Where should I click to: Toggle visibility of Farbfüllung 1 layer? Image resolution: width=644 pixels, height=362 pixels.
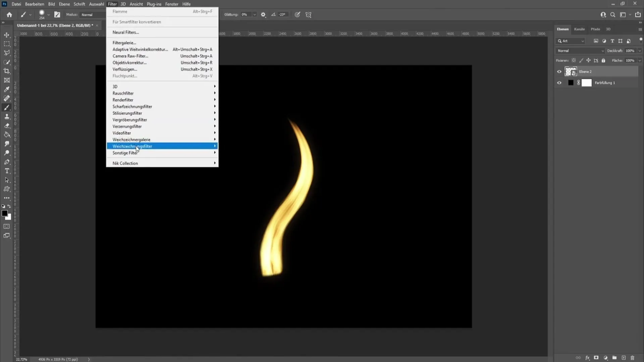(559, 83)
